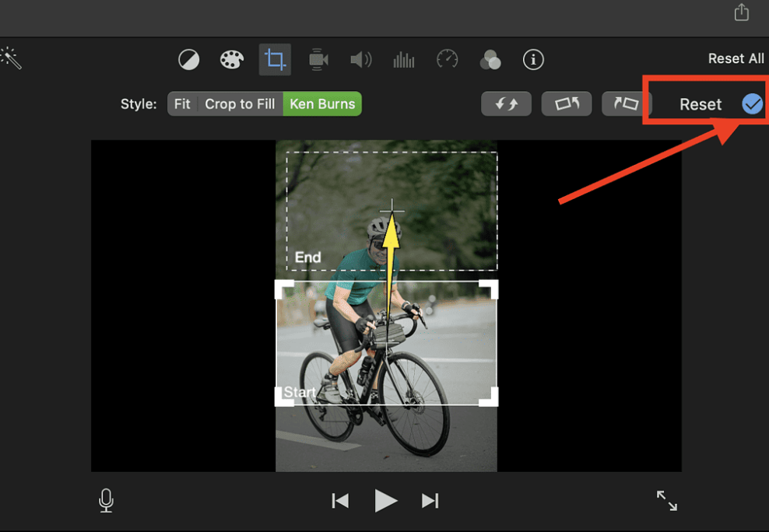
Task: Select the Fit style option
Action: (x=182, y=103)
